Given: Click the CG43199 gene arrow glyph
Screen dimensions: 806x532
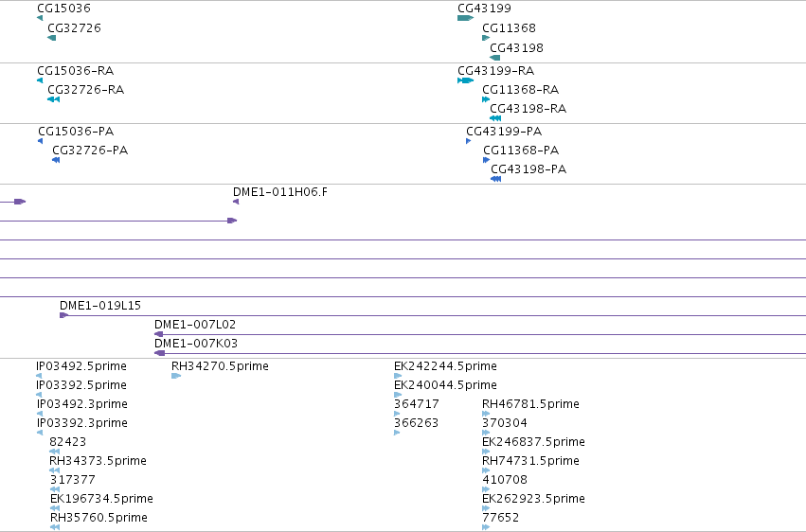Looking at the screenshot, I should 465,18.
